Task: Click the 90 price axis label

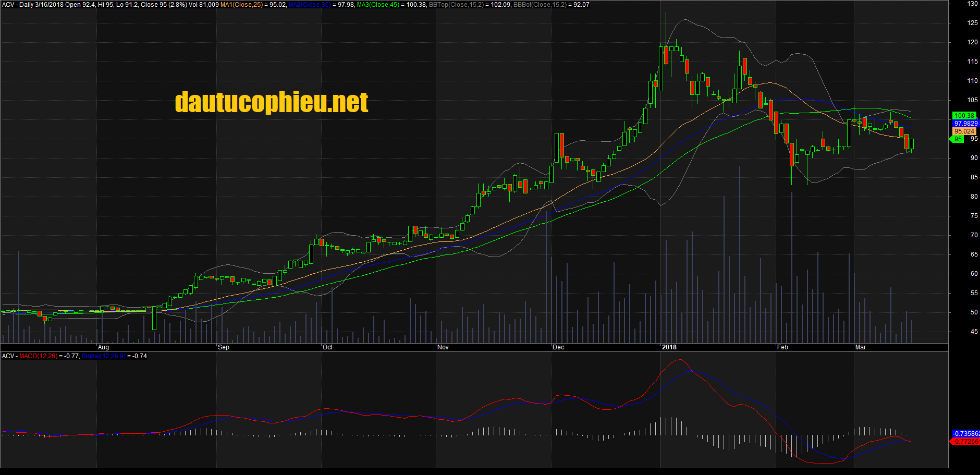Action: coord(974,158)
